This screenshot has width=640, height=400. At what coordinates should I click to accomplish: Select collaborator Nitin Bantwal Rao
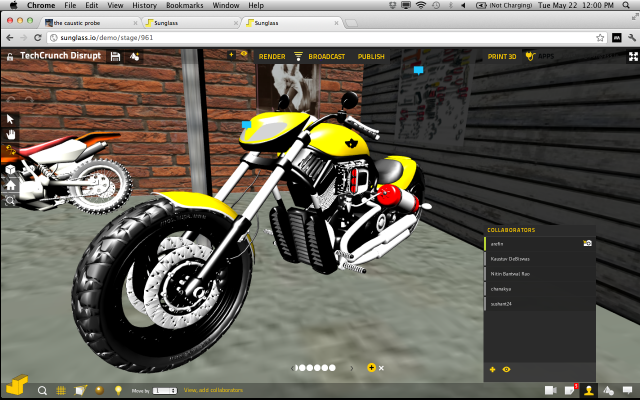tap(539, 274)
